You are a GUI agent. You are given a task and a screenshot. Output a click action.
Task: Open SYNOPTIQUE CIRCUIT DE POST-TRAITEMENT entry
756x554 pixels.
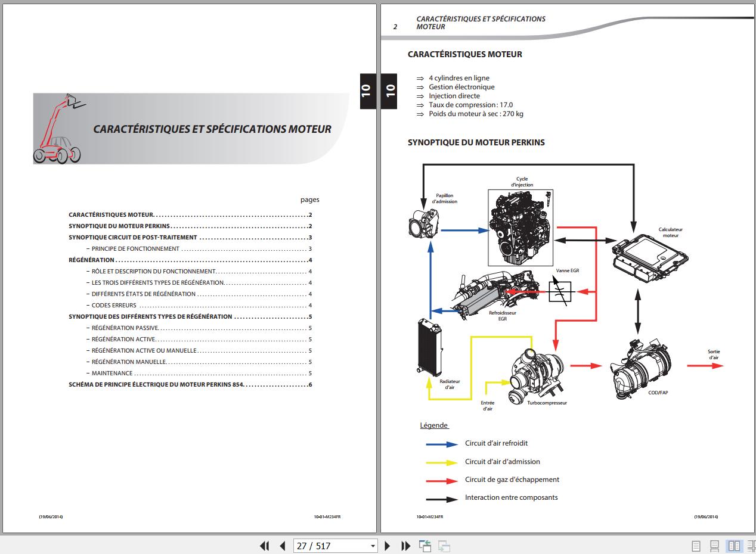pyautogui.click(x=190, y=238)
